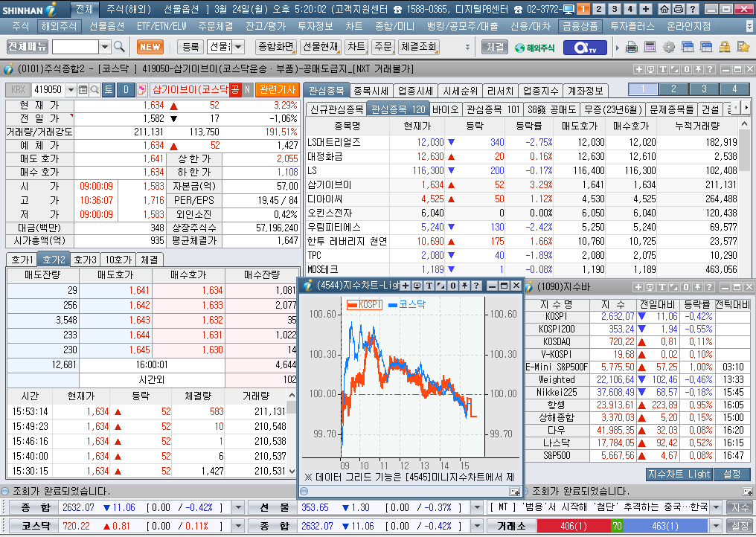Open the settings gear icon in the toolbar
Viewport: 756px width, 537px height.
click(x=669, y=48)
